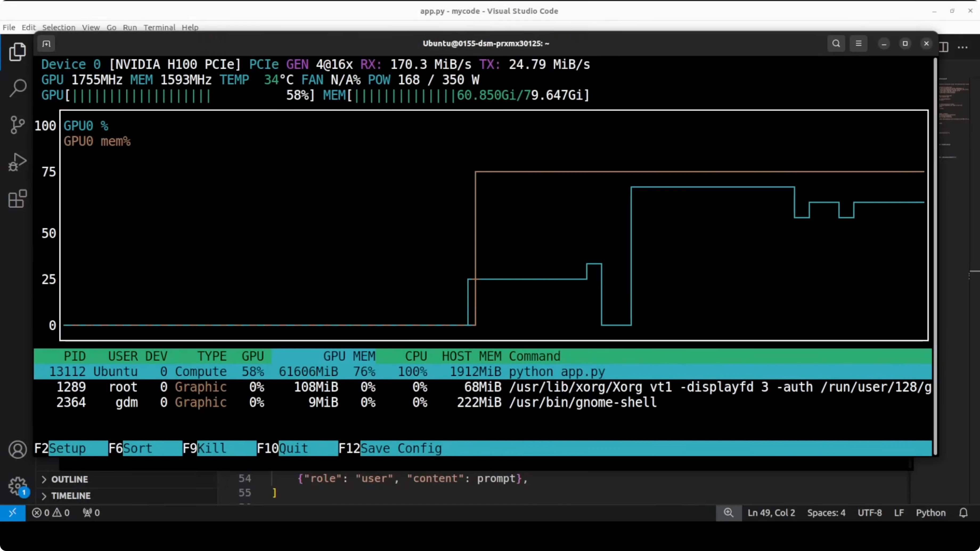Open the Source Control view
Screen dimensions: 980x551
pos(17,125)
